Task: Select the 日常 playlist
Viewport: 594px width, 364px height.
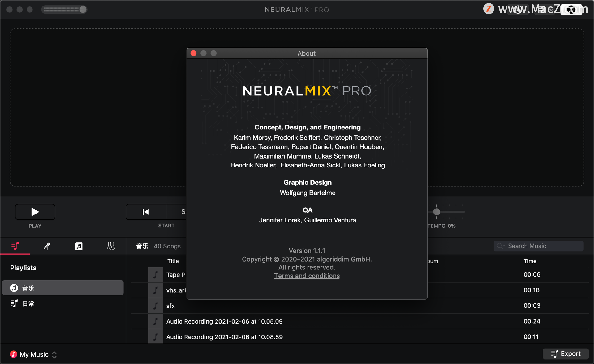Action: (x=63, y=303)
